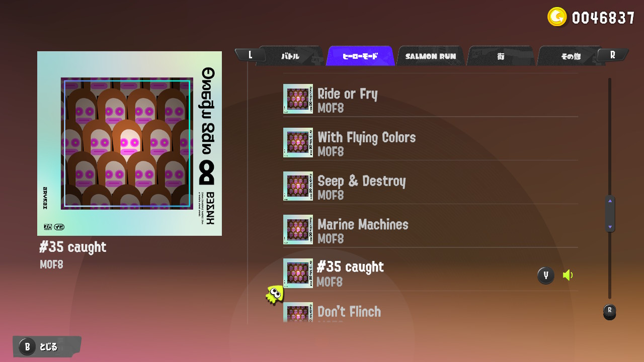Click the green speaker icon

pyautogui.click(x=568, y=275)
